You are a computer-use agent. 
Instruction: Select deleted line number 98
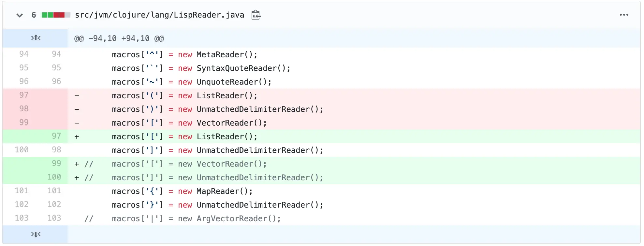(x=24, y=109)
